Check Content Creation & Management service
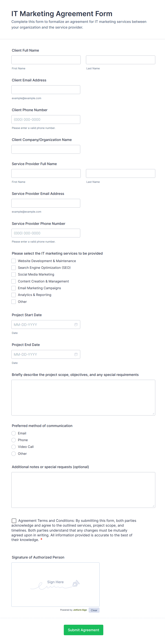 [x=13, y=281]
